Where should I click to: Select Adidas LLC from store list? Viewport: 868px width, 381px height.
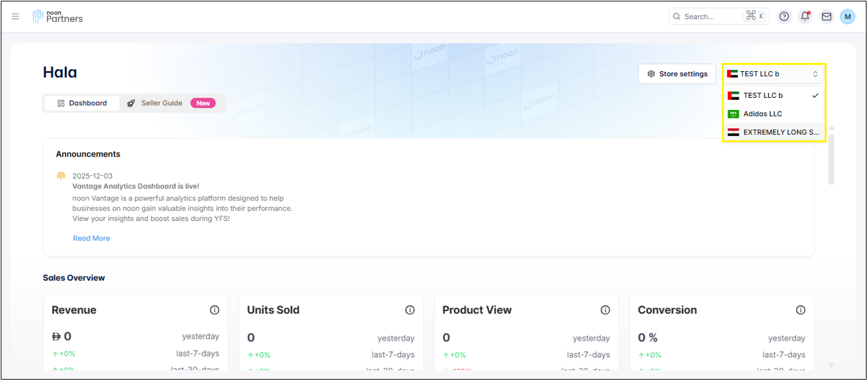[x=763, y=114]
